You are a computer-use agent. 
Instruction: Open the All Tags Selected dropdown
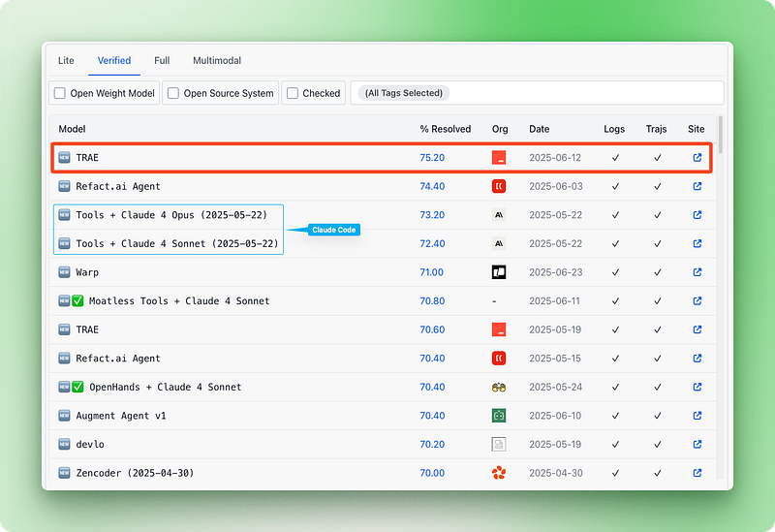[x=537, y=93]
